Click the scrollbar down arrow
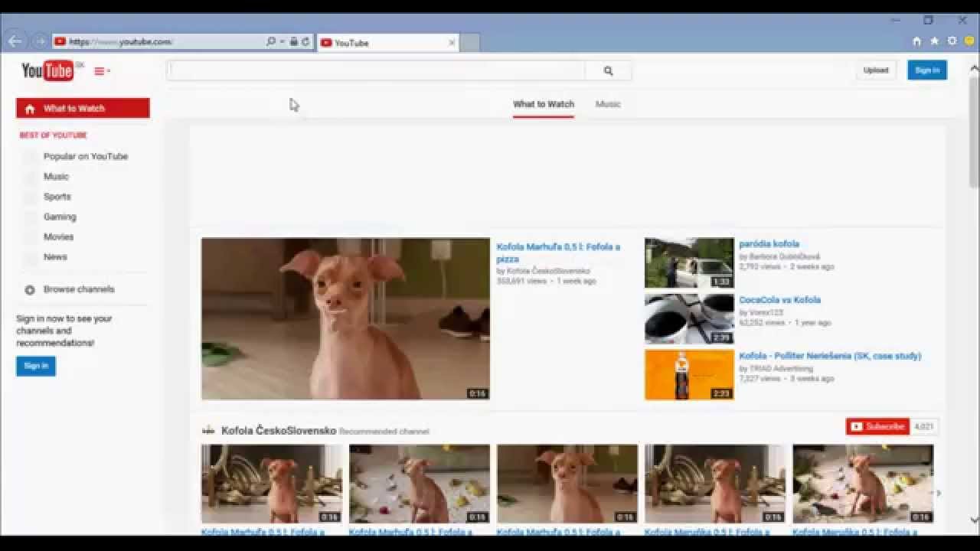 click(974, 520)
